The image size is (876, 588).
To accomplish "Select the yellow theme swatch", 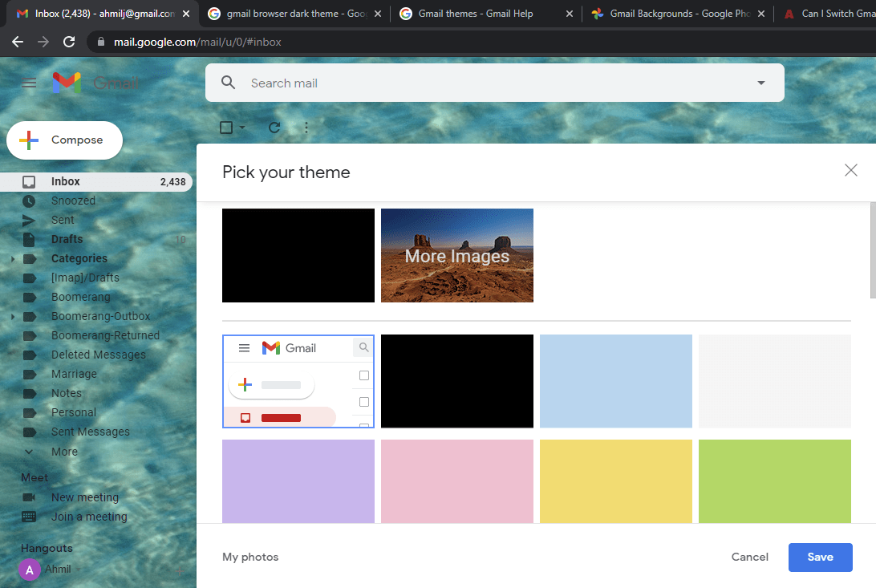I will tap(615, 481).
